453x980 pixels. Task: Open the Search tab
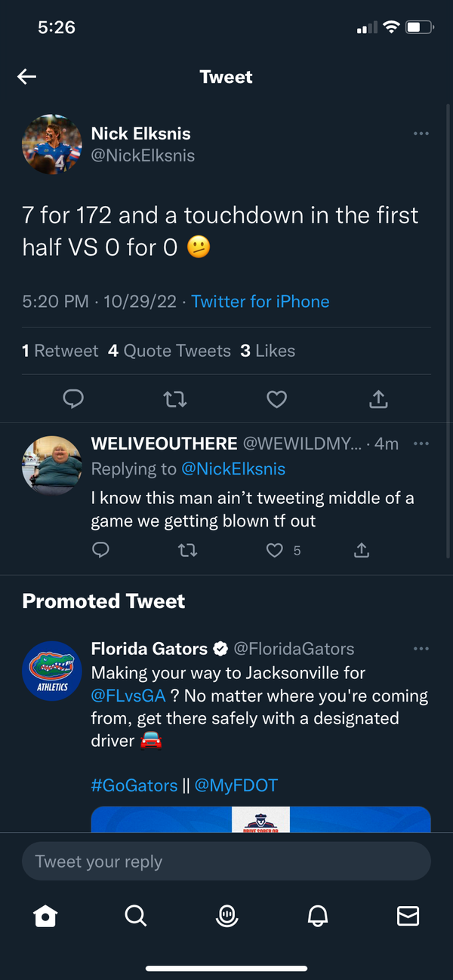pos(136,916)
